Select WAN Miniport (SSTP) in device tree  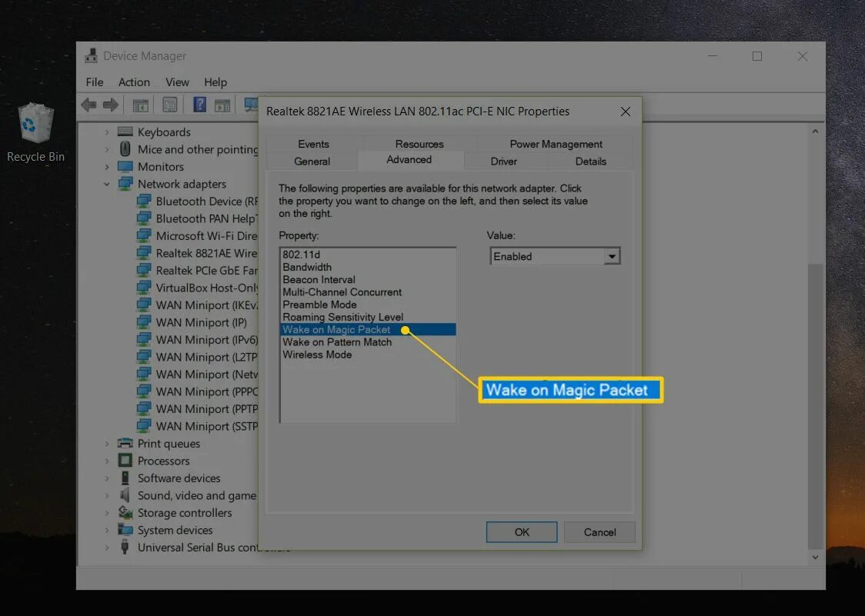click(x=206, y=426)
